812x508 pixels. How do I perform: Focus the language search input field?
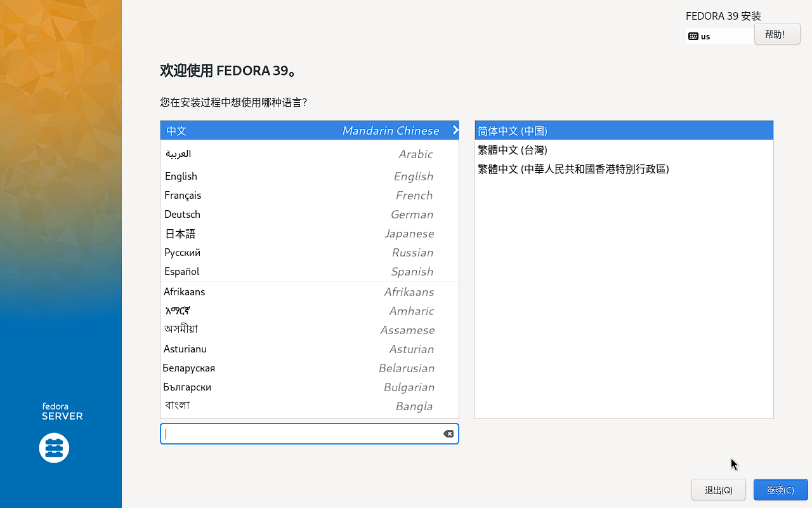(310, 434)
